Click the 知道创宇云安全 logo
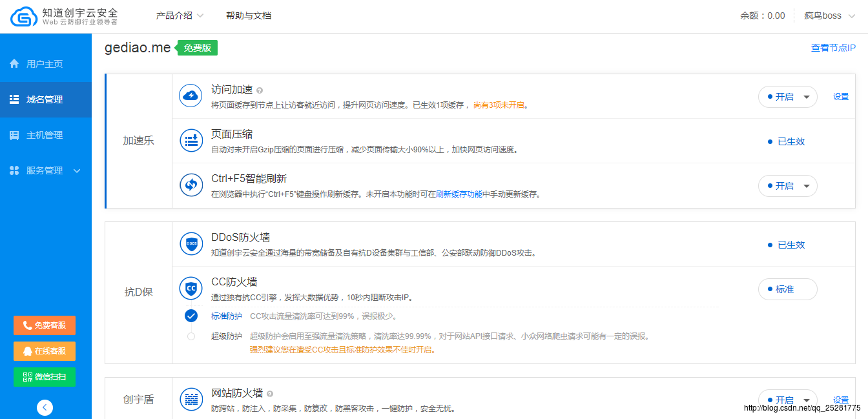This screenshot has width=868, height=419. 65,17
